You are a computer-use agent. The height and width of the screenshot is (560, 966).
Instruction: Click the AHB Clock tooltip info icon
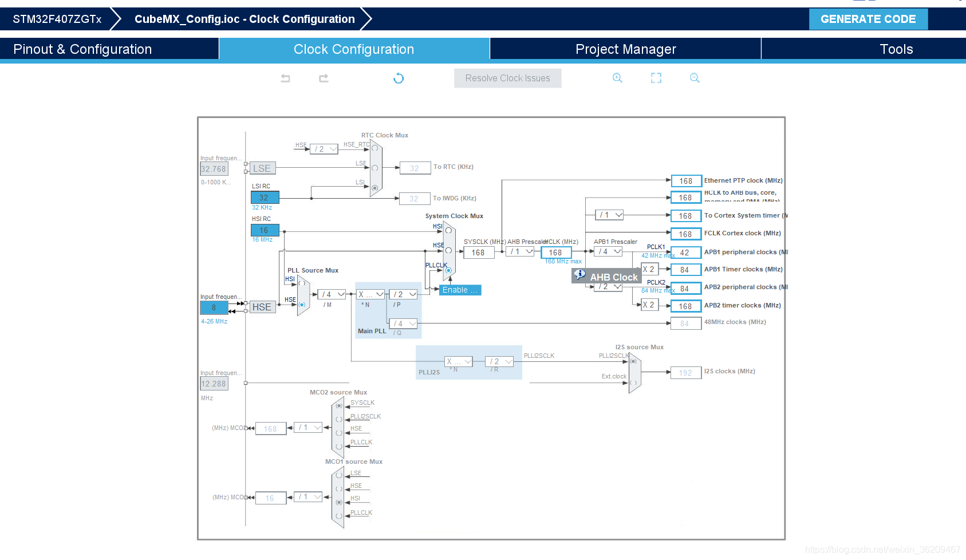(579, 275)
